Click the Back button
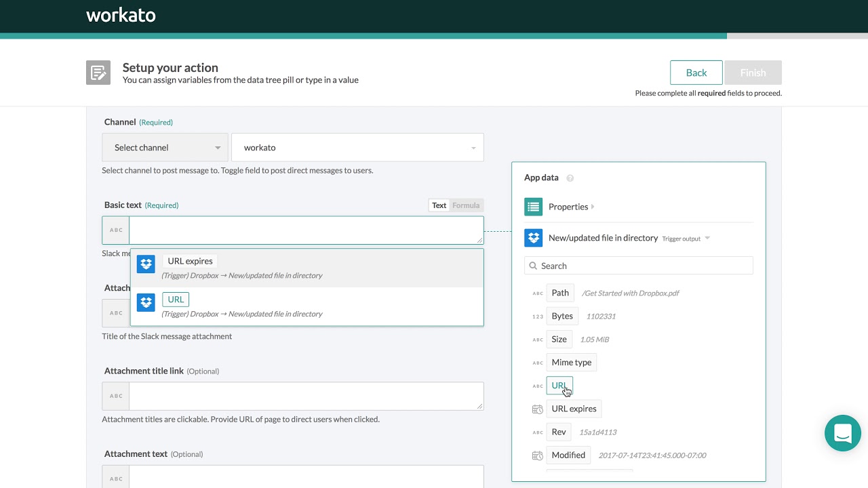 coord(696,73)
